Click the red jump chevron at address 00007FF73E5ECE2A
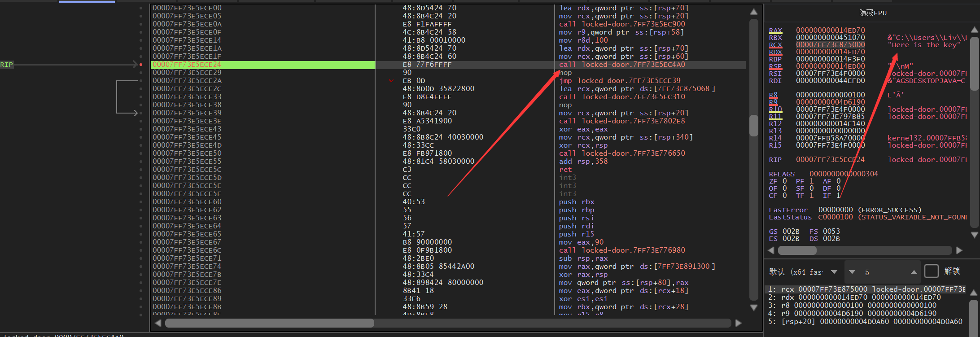The width and height of the screenshot is (980, 337). pyautogui.click(x=391, y=81)
